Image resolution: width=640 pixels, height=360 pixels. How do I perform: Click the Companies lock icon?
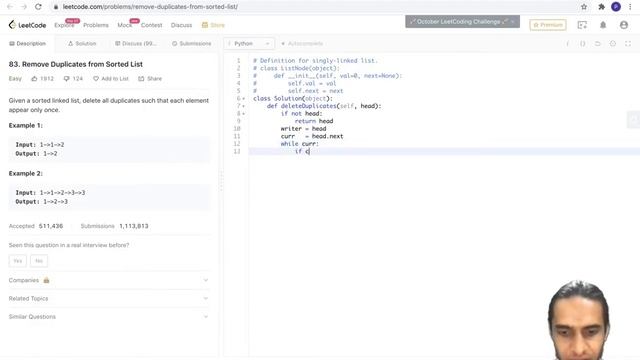[46, 280]
